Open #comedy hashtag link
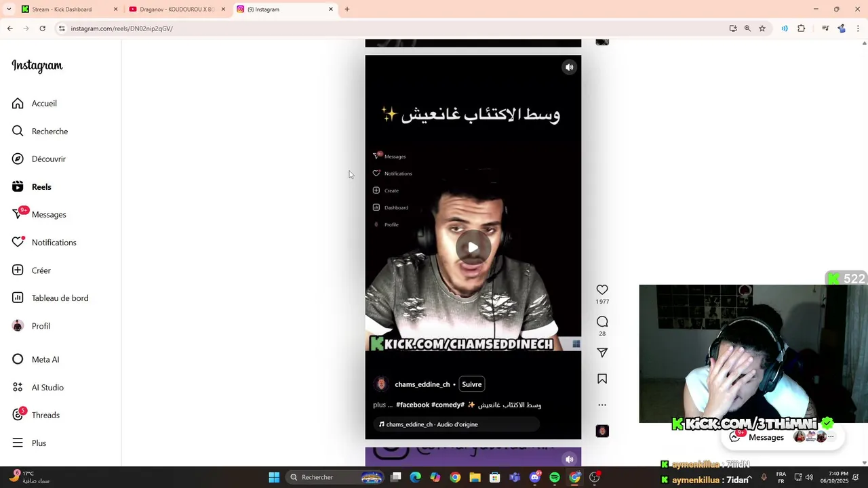The height and width of the screenshot is (488, 868). point(448,405)
